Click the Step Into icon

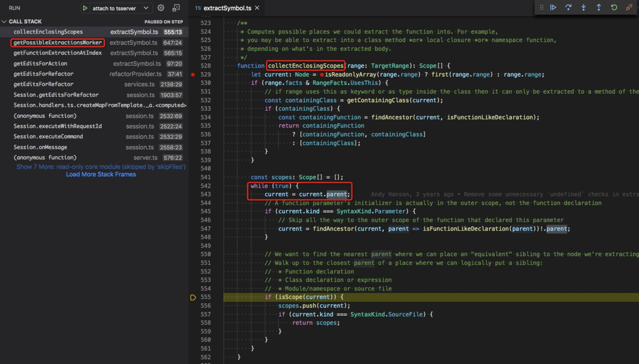pos(583,7)
